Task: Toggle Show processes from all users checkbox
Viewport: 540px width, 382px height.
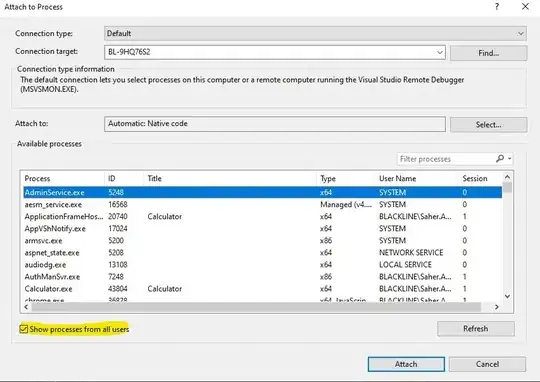Action: [x=23, y=329]
